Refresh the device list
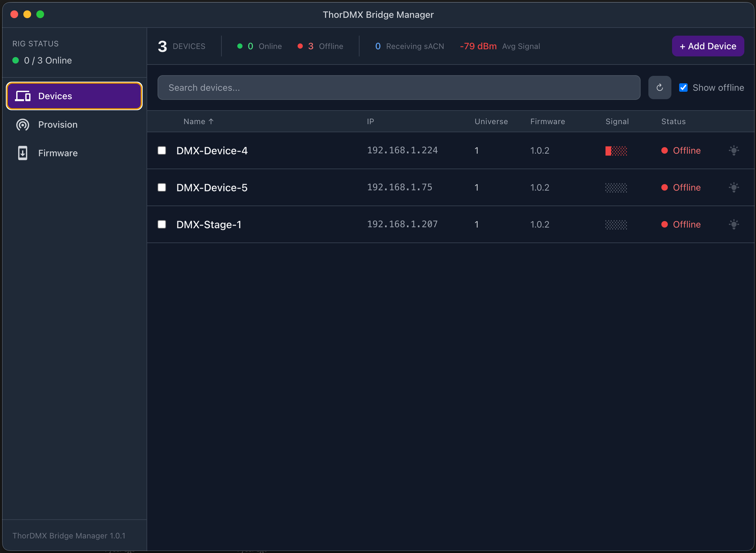 click(659, 88)
